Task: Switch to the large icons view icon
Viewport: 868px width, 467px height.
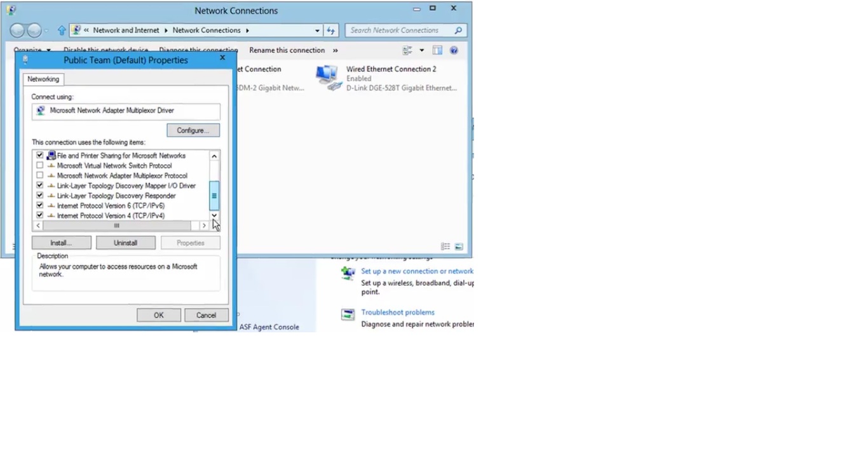Action: point(459,247)
